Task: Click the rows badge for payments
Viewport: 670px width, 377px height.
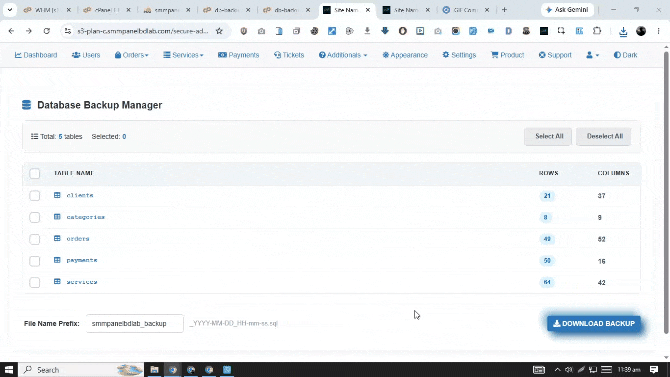Action: (547, 261)
